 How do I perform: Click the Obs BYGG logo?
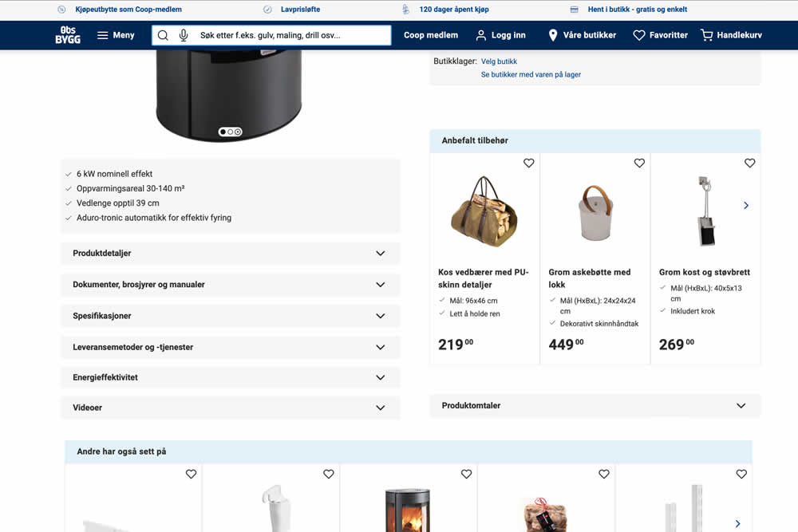point(68,35)
